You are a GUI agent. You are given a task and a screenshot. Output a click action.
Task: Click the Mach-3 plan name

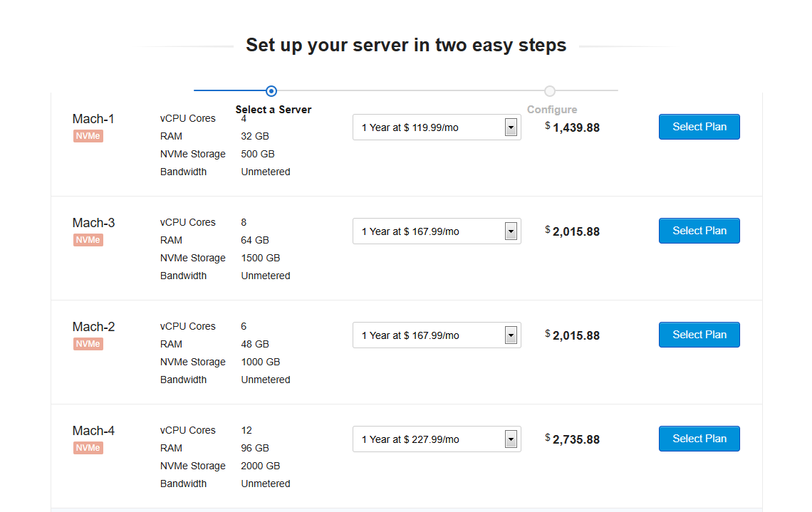tap(94, 223)
